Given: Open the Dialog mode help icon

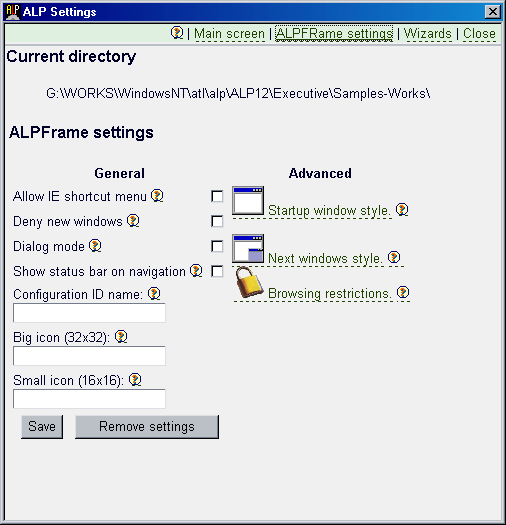Looking at the screenshot, I should point(95,246).
